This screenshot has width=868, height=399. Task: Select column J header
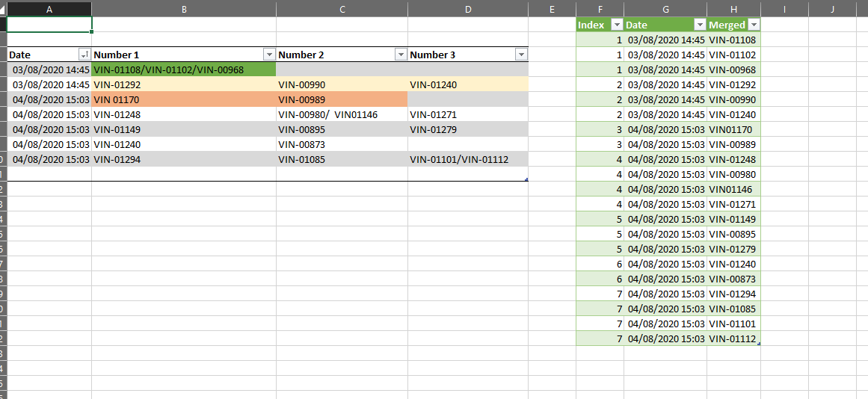click(833, 9)
